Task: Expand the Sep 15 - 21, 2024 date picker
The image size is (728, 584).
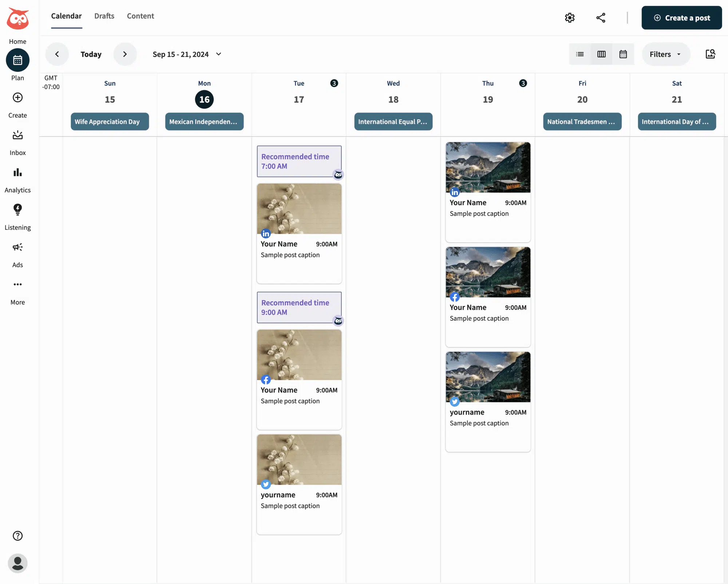Action: pyautogui.click(x=187, y=54)
